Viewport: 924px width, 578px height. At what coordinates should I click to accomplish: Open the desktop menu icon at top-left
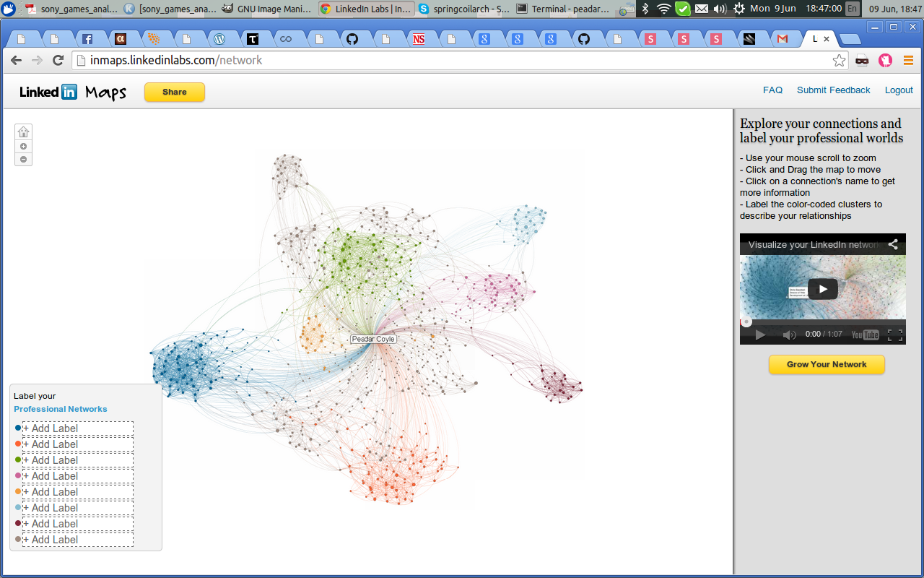tap(9, 9)
